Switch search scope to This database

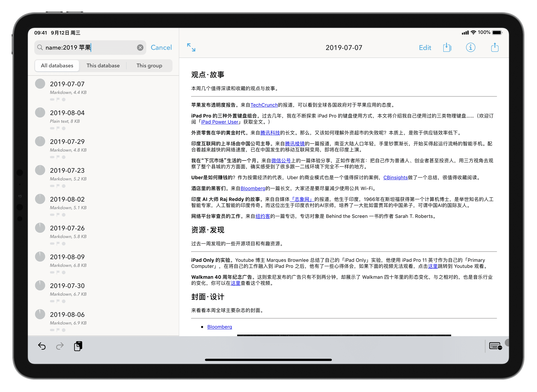[x=103, y=66]
